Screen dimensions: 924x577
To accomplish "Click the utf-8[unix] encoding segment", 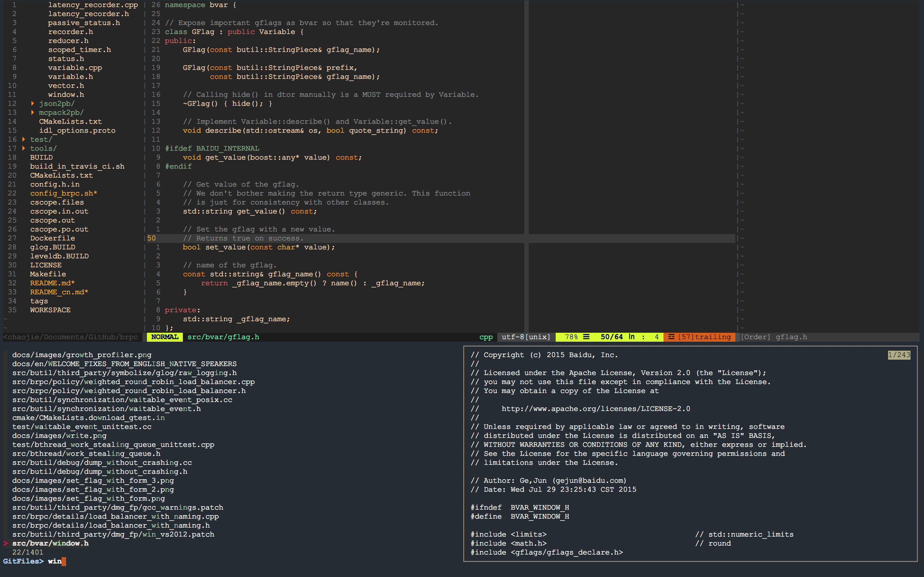I will (526, 337).
